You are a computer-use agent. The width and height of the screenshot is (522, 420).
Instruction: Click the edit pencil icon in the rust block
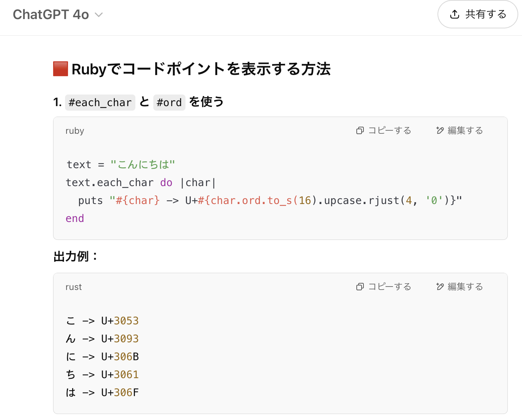(440, 287)
